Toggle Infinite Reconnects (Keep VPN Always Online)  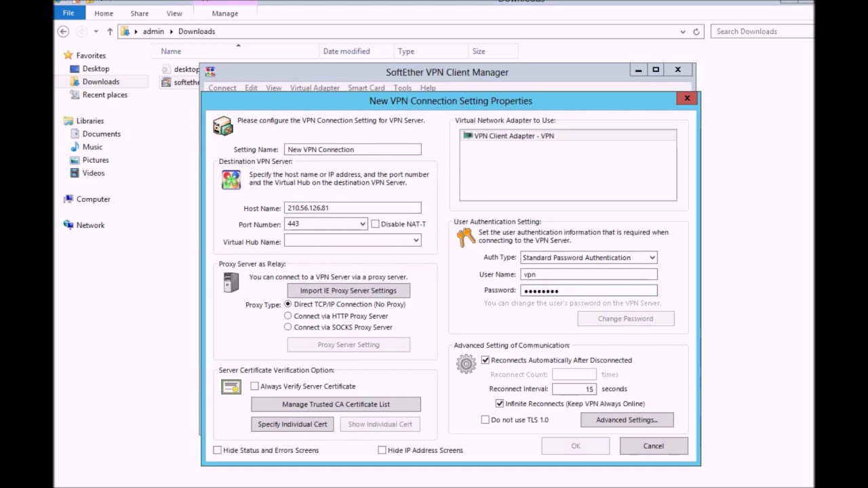[500, 403]
